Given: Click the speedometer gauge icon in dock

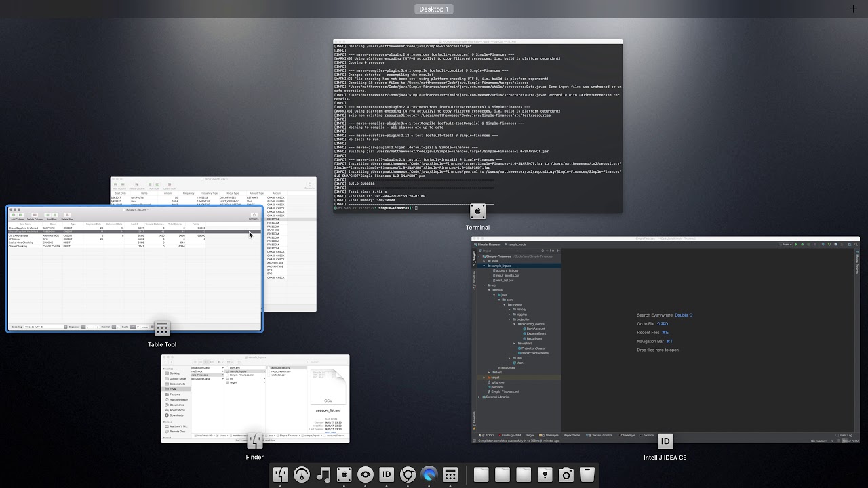Looking at the screenshot, I should (302, 475).
